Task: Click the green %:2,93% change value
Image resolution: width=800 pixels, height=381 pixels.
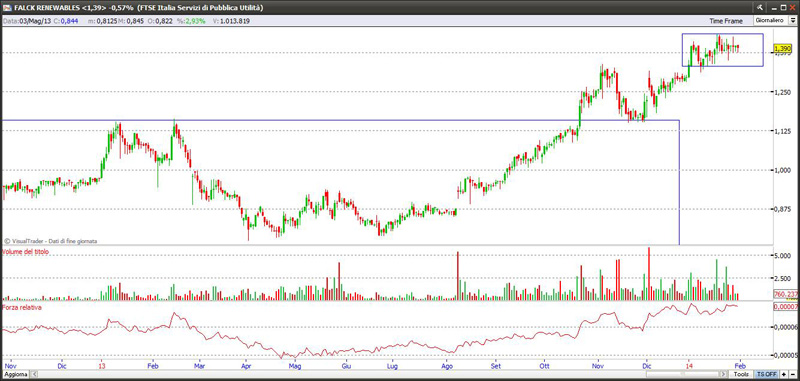Action: click(191, 21)
